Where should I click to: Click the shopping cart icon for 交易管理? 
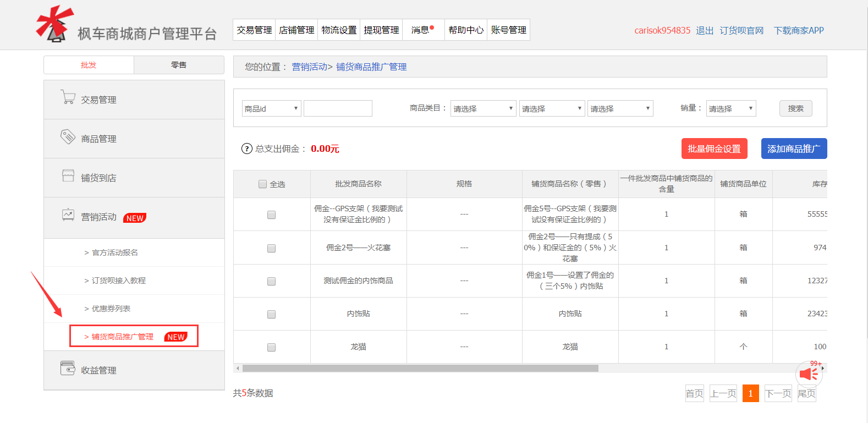coord(68,98)
